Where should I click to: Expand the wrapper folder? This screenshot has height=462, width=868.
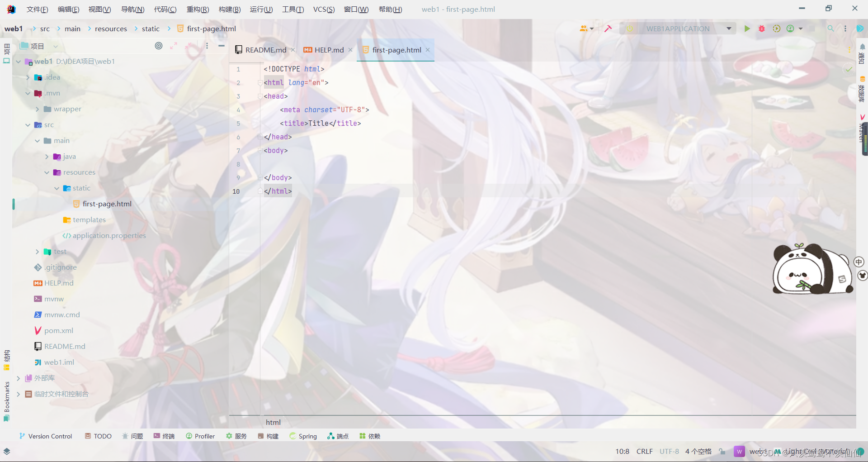point(38,109)
